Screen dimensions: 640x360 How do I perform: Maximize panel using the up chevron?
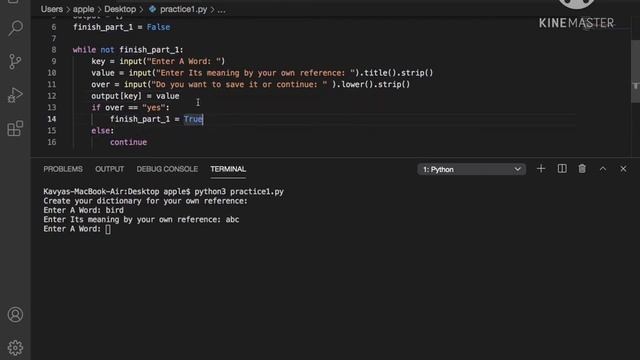(603, 169)
